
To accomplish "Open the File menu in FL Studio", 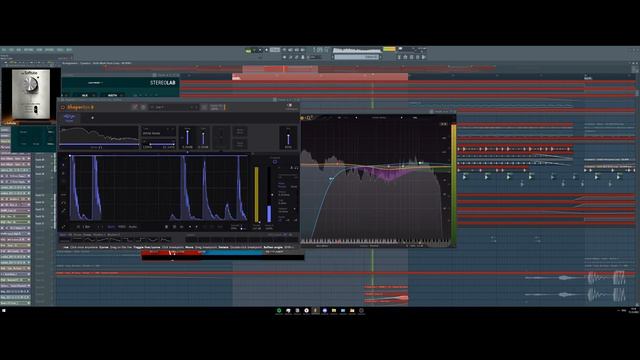I will (4, 50).
